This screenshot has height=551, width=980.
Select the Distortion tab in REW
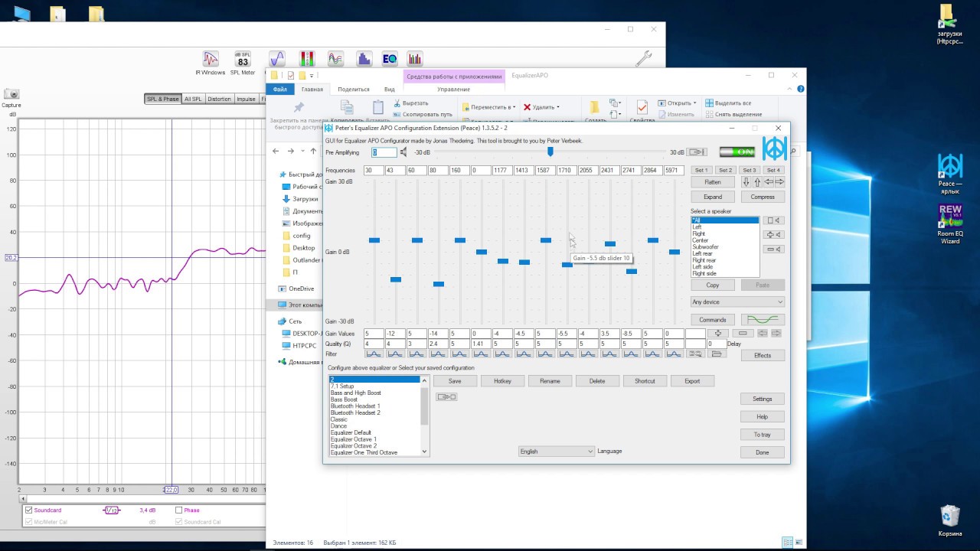point(219,99)
